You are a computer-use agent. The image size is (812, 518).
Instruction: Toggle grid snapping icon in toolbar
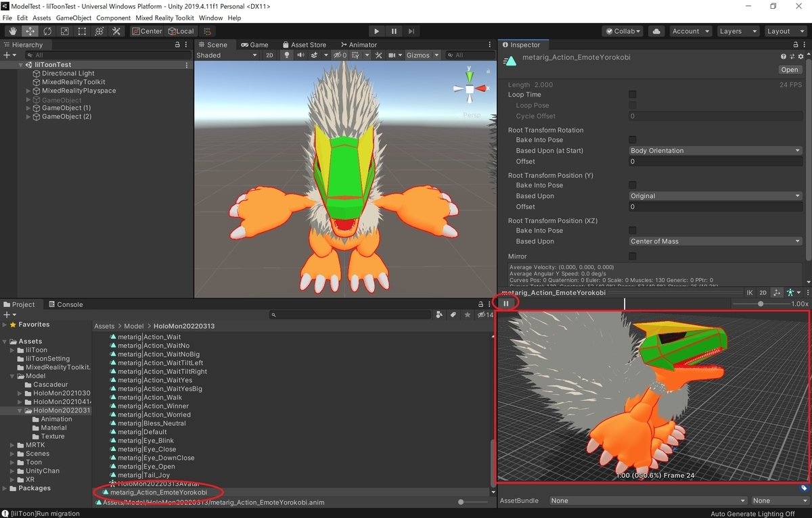[208, 31]
